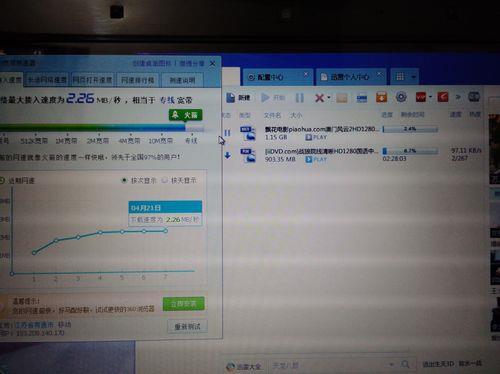The height and width of the screenshot is (374, 500).
Task: Click the double-chevron more tools icon
Action: click(x=458, y=97)
